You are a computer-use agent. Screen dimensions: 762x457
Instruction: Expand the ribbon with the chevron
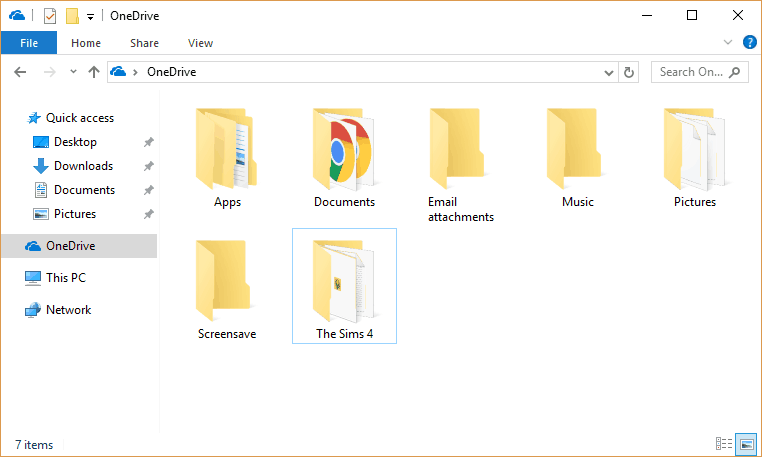[x=728, y=42]
